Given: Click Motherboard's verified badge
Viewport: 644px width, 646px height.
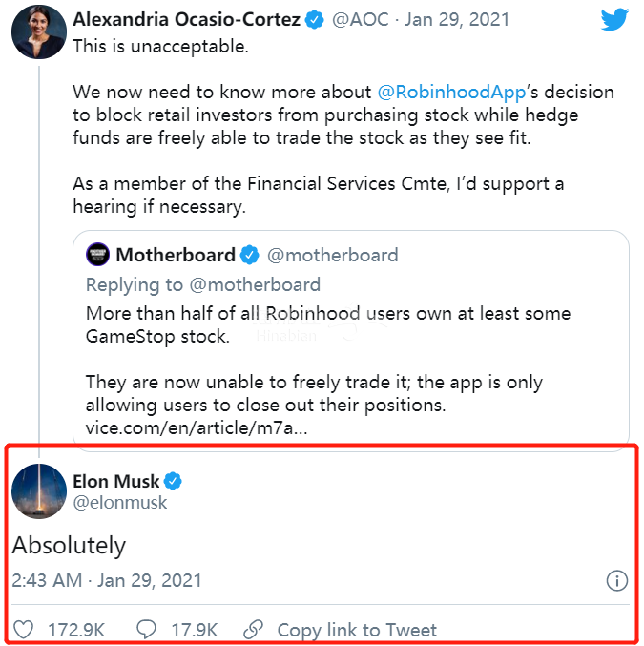Looking at the screenshot, I should [250, 255].
